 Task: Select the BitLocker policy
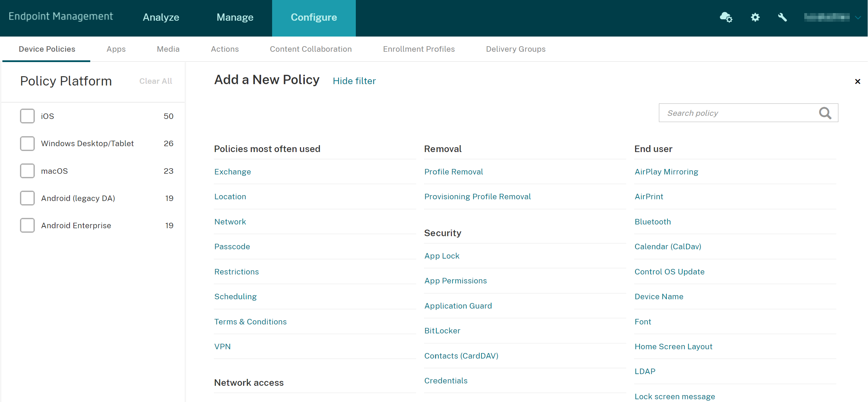(442, 331)
